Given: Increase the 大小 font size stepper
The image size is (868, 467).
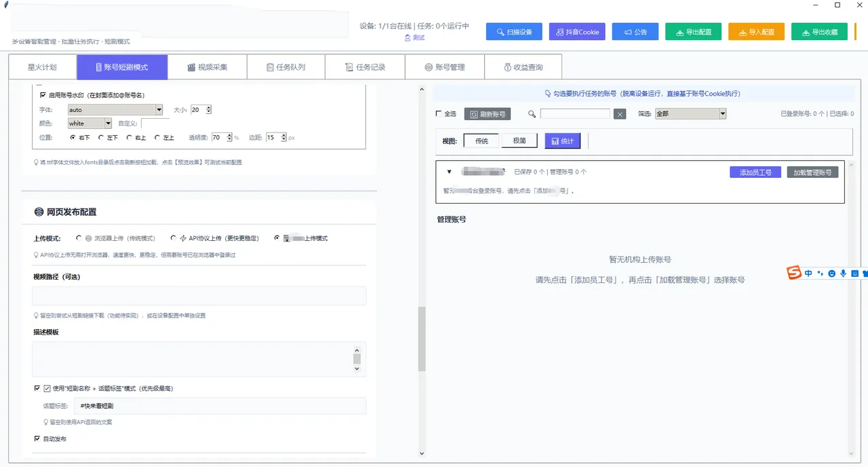Looking at the screenshot, I should (x=209, y=107).
